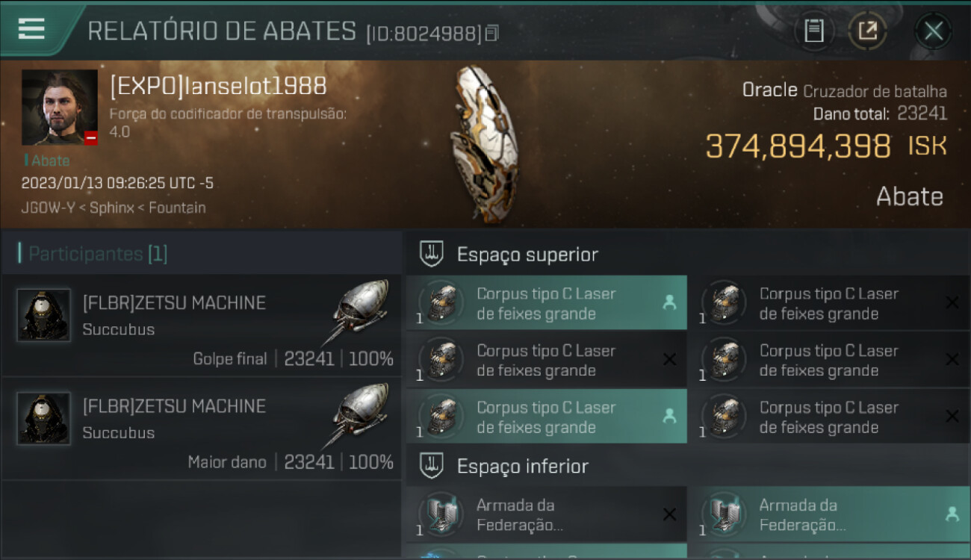Select the highlighted Armada da Federação item

pyautogui.click(x=830, y=514)
